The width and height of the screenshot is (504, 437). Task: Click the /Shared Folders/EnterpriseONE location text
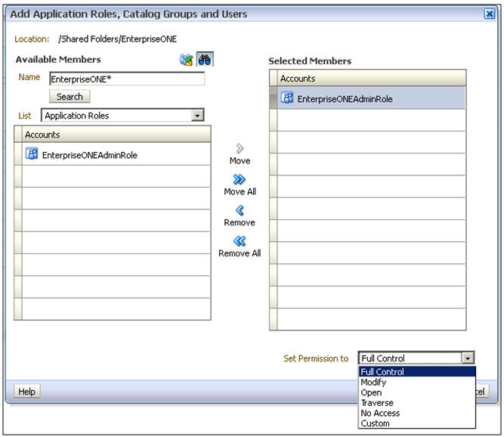(118, 39)
